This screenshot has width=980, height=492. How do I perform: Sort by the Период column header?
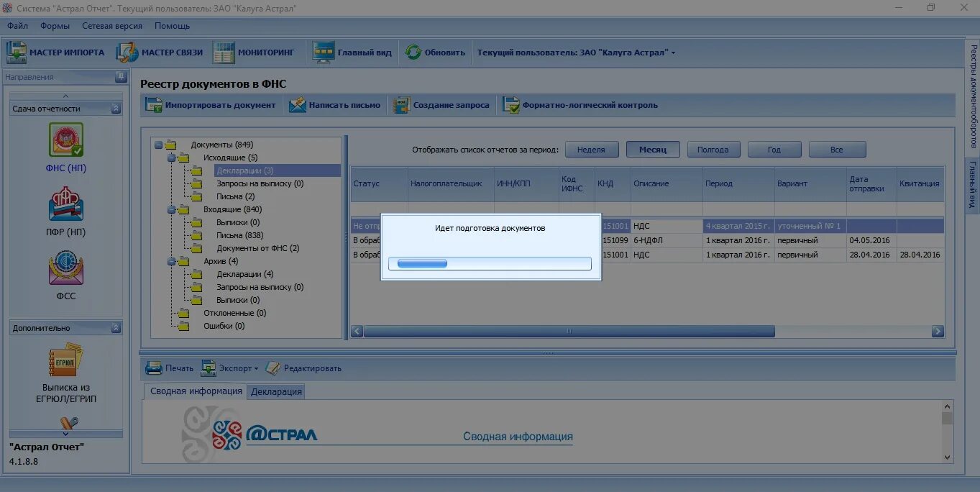click(x=738, y=183)
